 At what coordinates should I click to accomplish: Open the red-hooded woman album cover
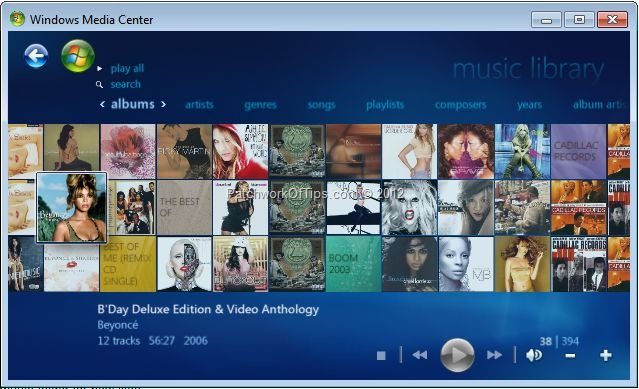tap(240, 152)
